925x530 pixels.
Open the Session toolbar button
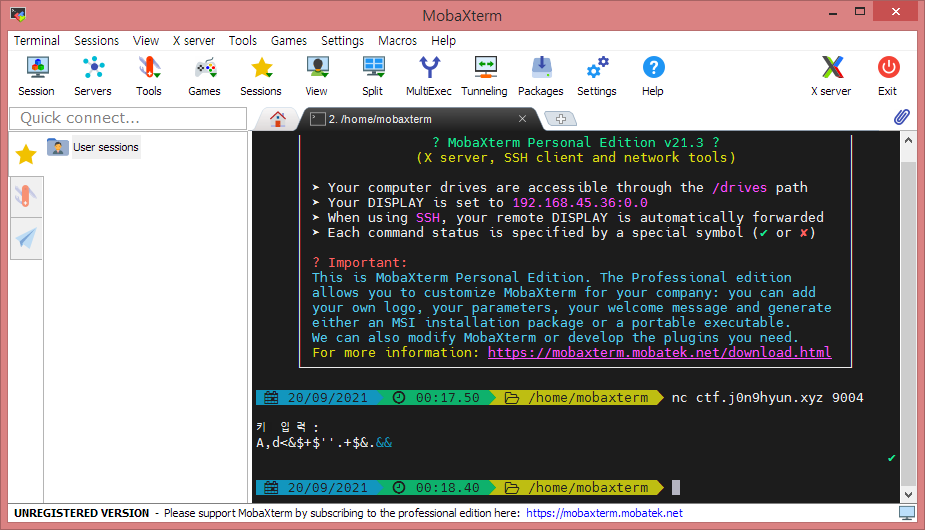pyautogui.click(x=37, y=76)
